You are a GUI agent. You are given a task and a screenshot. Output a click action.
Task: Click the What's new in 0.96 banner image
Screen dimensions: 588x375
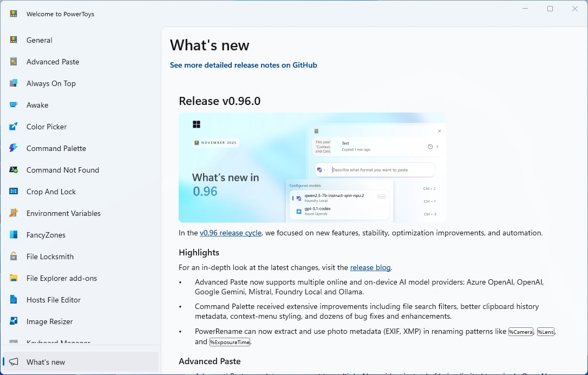[312, 168]
